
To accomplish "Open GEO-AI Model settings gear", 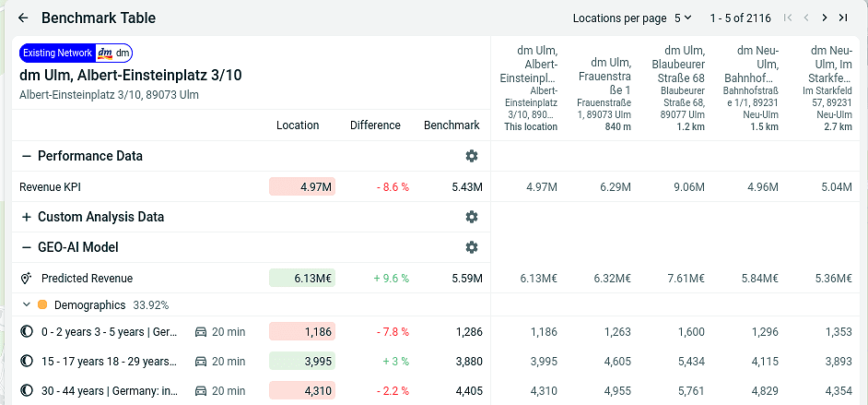I will [x=472, y=247].
